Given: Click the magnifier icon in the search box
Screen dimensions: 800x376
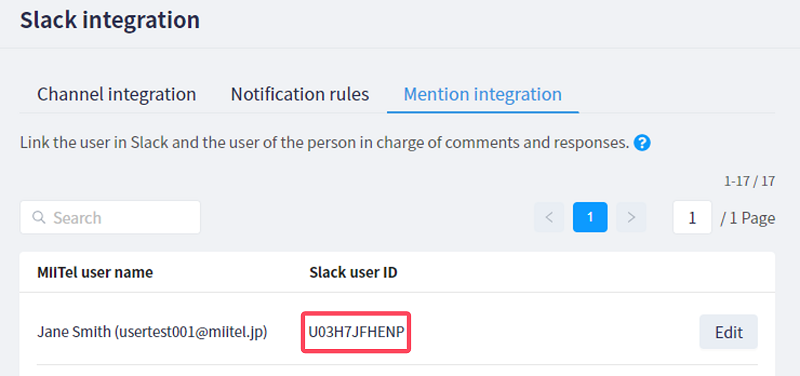Looking at the screenshot, I should pyautogui.click(x=39, y=217).
